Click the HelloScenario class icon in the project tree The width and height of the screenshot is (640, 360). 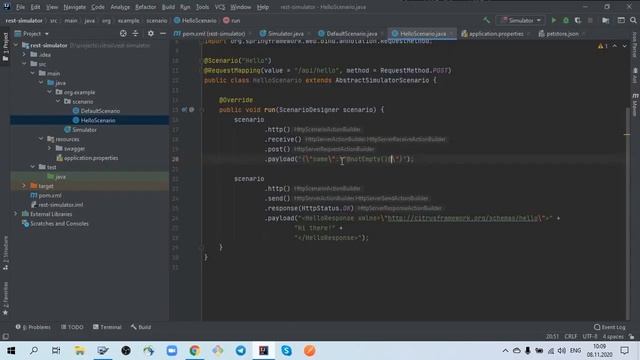click(x=76, y=120)
